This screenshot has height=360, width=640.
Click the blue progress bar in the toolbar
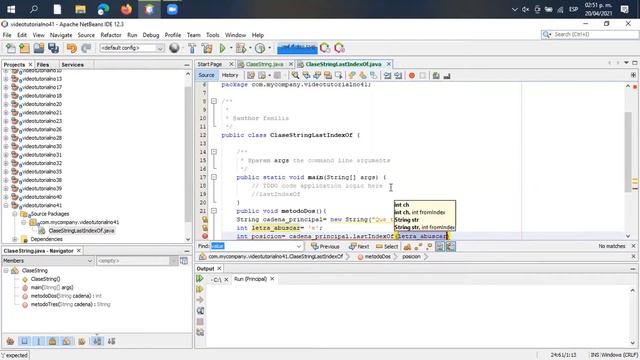pyautogui.click(x=297, y=49)
